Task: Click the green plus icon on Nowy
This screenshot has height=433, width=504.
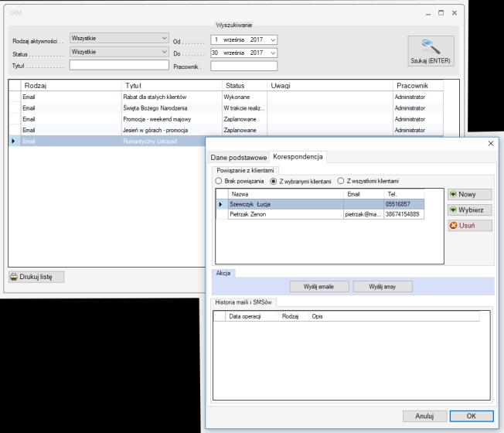Action: click(x=453, y=194)
